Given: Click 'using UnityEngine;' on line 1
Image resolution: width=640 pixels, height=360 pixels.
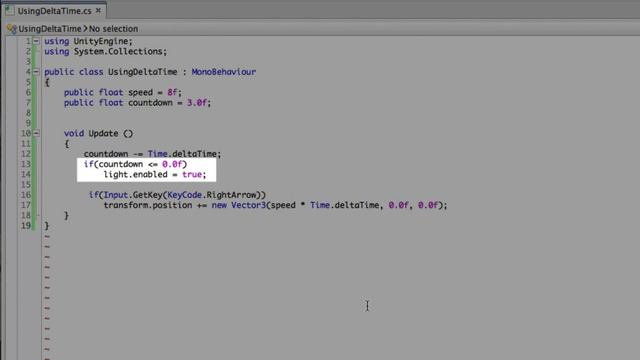Looking at the screenshot, I should (88, 41).
